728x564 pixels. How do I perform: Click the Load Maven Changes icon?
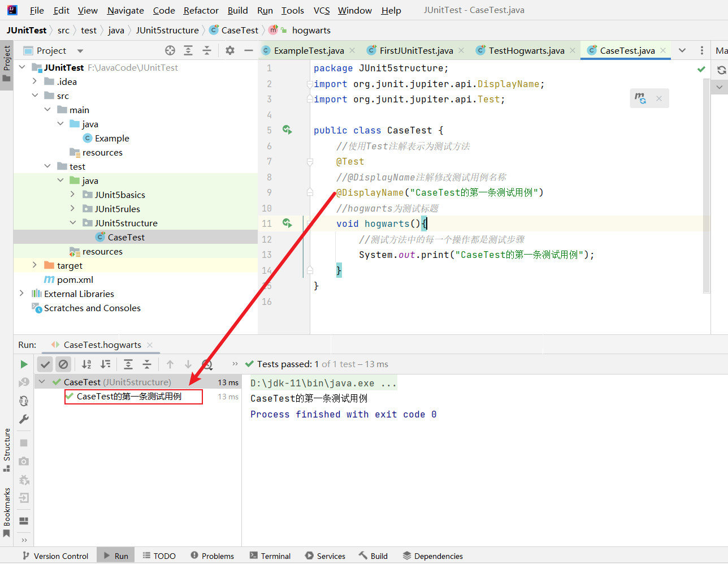pos(640,98)
